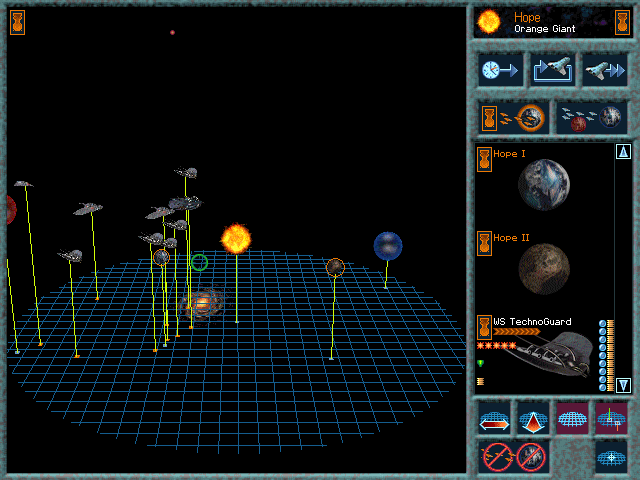Select the brown orange-ringed planet on the right of the map
Image resolution: width=640 pixels, height=480 pixels.
click(336, 268)
